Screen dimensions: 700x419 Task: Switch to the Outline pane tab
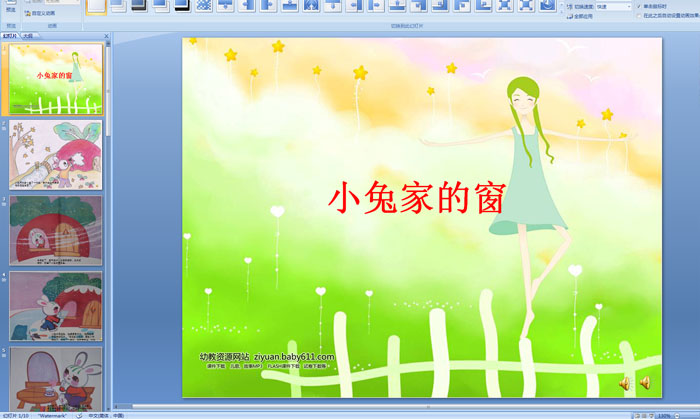tap(28, 36)
